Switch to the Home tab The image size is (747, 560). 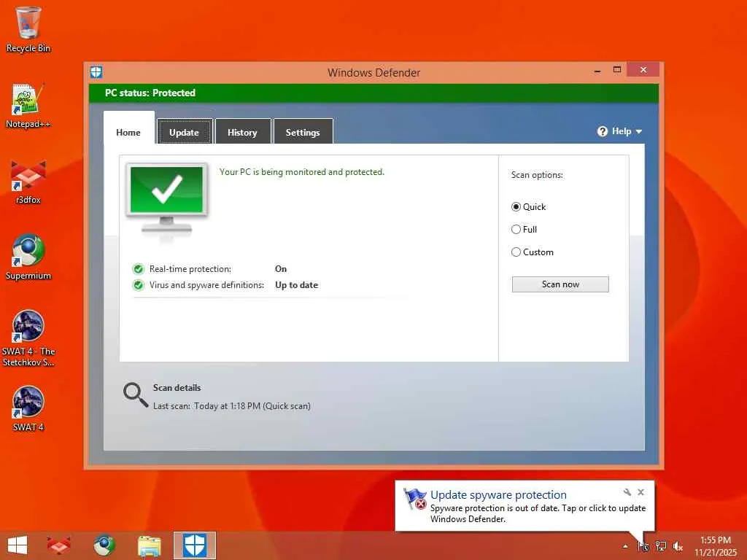pos(128,132)
